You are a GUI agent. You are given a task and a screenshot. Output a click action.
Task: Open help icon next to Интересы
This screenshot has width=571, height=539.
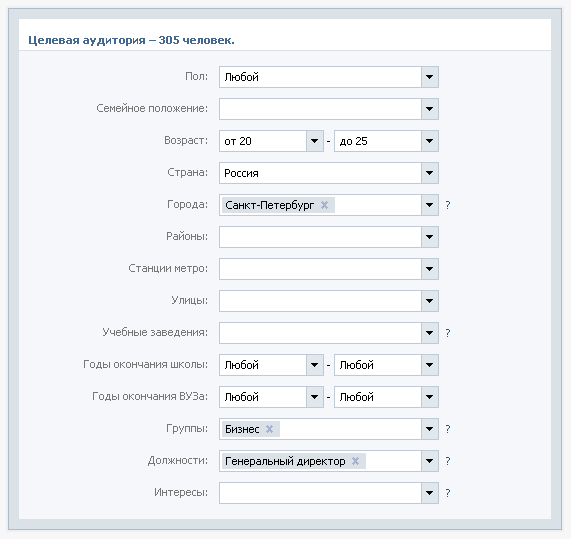coord(448,493)
